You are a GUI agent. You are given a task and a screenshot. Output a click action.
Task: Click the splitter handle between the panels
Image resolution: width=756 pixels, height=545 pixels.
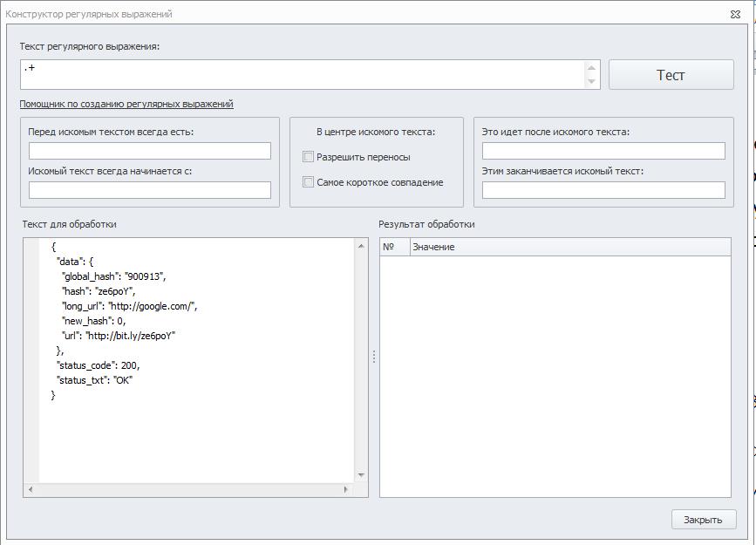coord(374,357)
